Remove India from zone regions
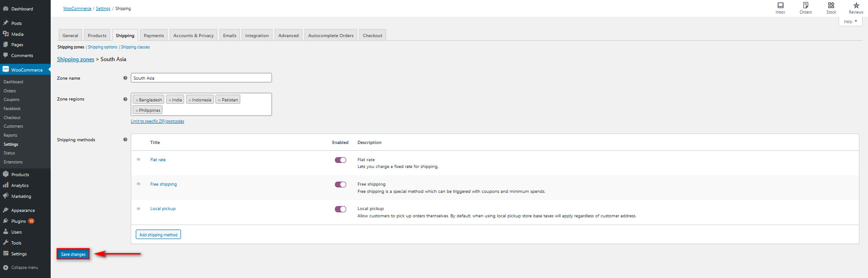 coord(170,100)
